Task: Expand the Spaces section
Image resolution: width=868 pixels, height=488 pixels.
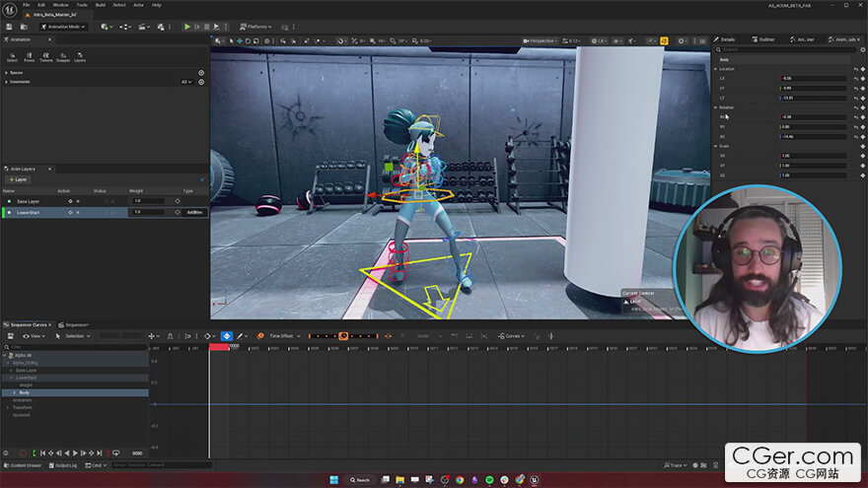Action: click(8, 73)
